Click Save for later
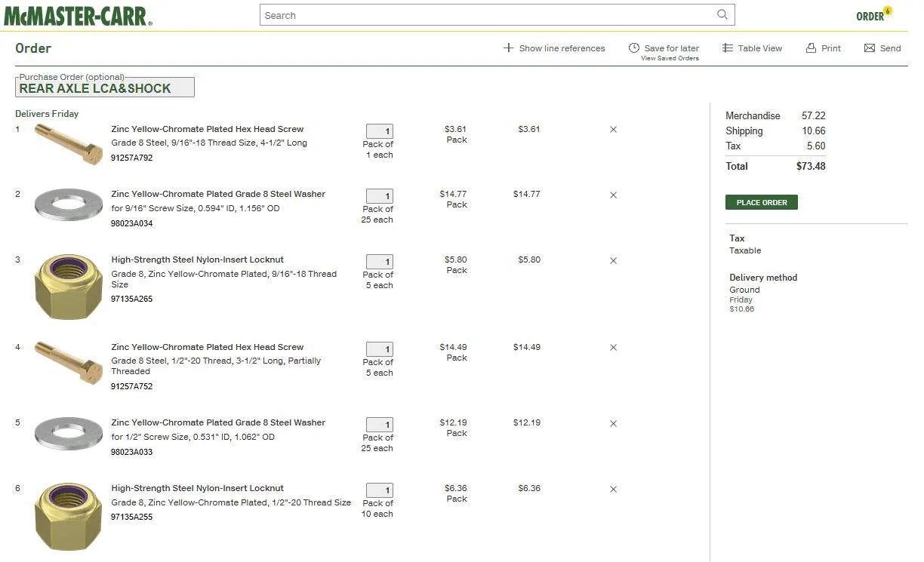924x562 pixels. coord(671,48)
